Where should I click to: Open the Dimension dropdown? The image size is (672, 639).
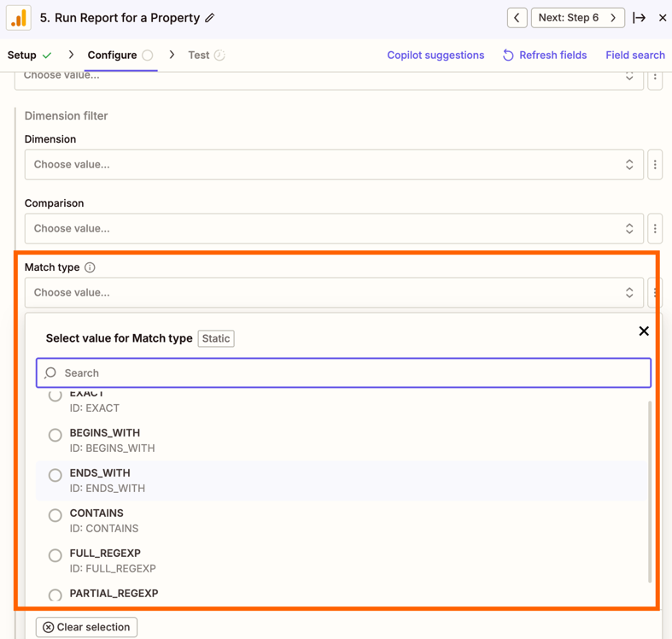click(333, 165)
